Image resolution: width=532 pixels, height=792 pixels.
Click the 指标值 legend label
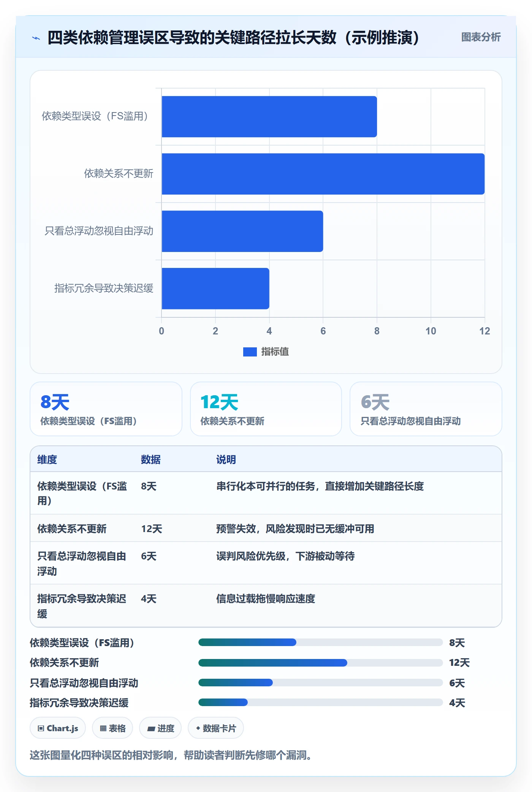[275, 352]
